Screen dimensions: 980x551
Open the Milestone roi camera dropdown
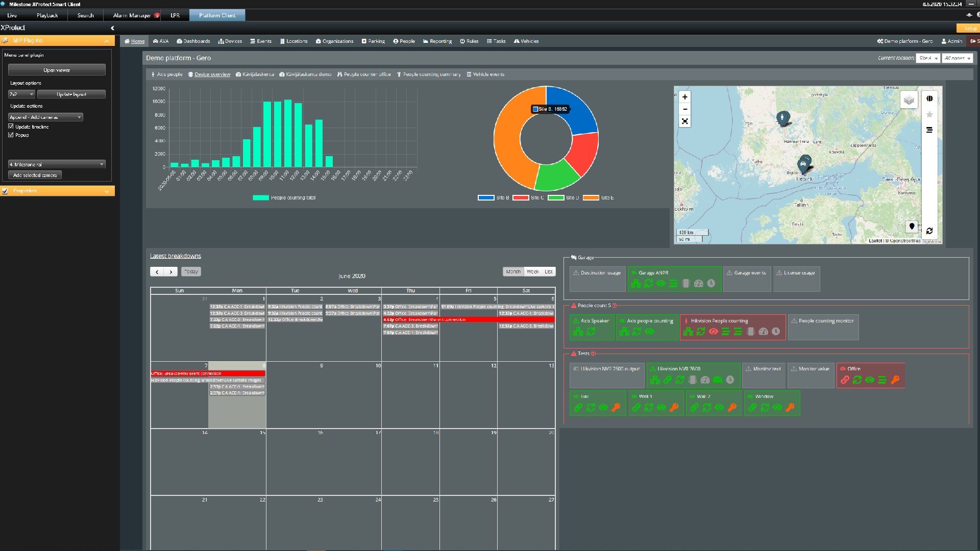[57, 164]
